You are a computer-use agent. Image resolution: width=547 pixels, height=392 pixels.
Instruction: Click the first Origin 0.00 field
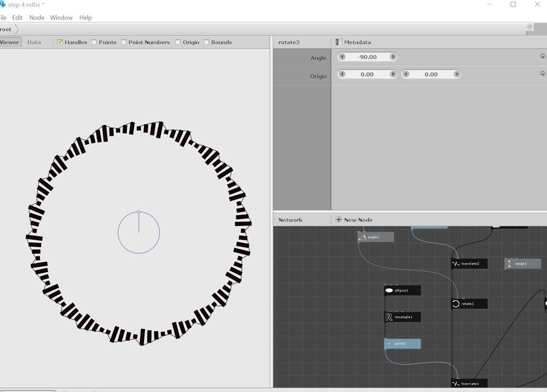tap(368, 74)
